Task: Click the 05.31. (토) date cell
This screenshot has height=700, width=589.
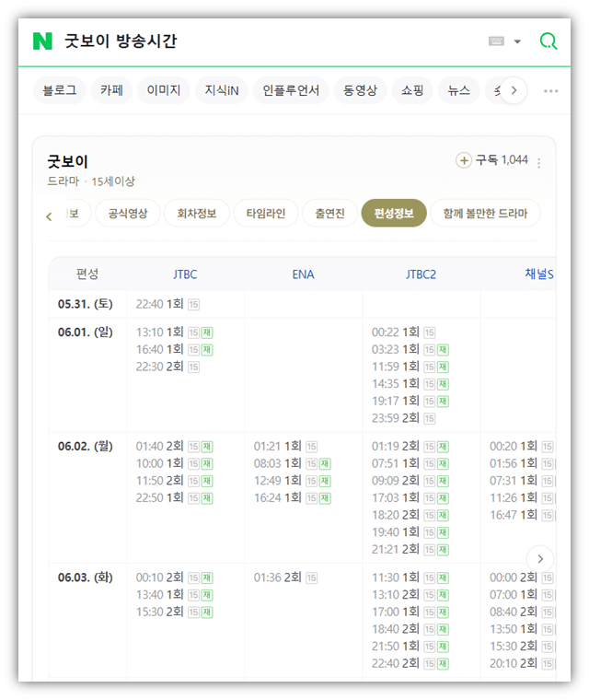Action: 86,304
